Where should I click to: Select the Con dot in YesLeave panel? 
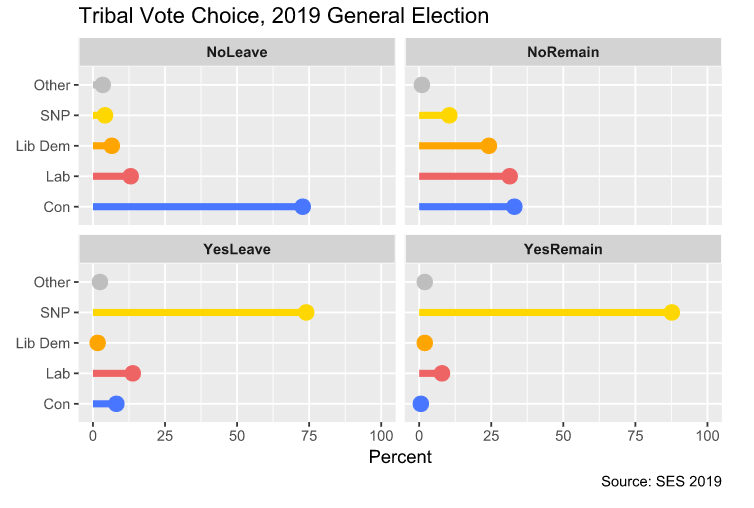[116, 404]
